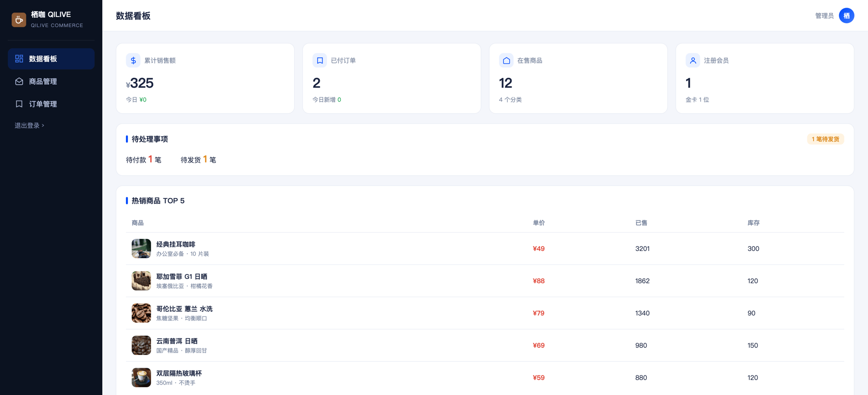Image resolution: width=868 pixels, height=395 pixels.
Task: Open 商品管理 in the sidebar
Action: coord(51,81)
